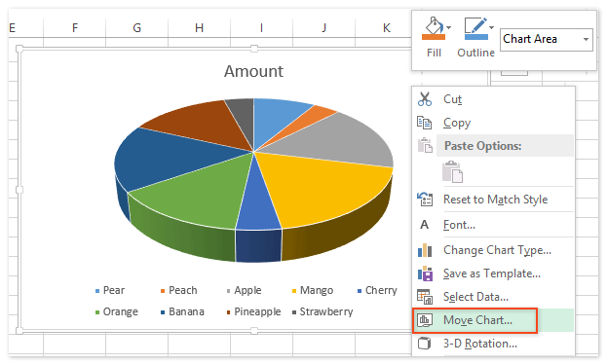
Task: Select Change Chart Type... entry
Action: [x=497, y=250]
